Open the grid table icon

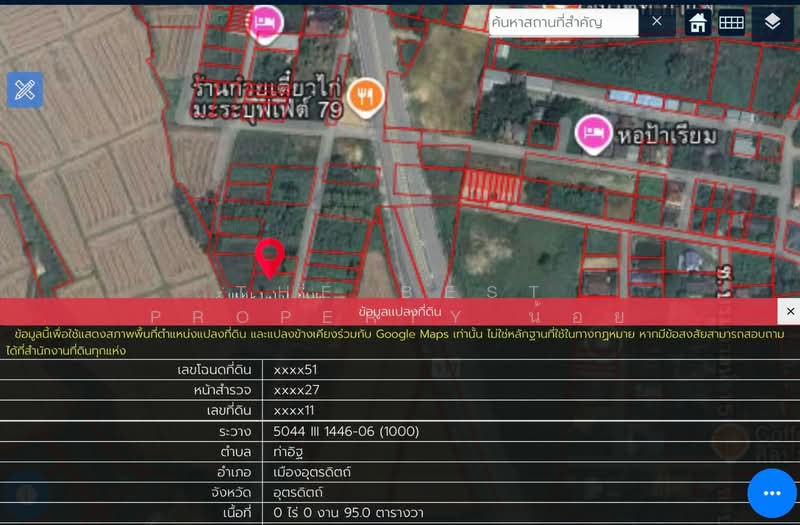(x=731, y=22)
